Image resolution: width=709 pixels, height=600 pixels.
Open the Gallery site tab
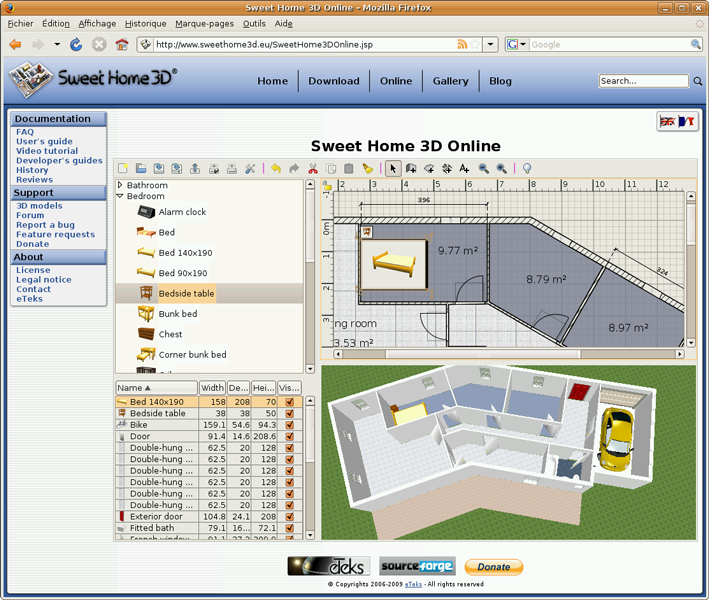(x=450, y=81)
